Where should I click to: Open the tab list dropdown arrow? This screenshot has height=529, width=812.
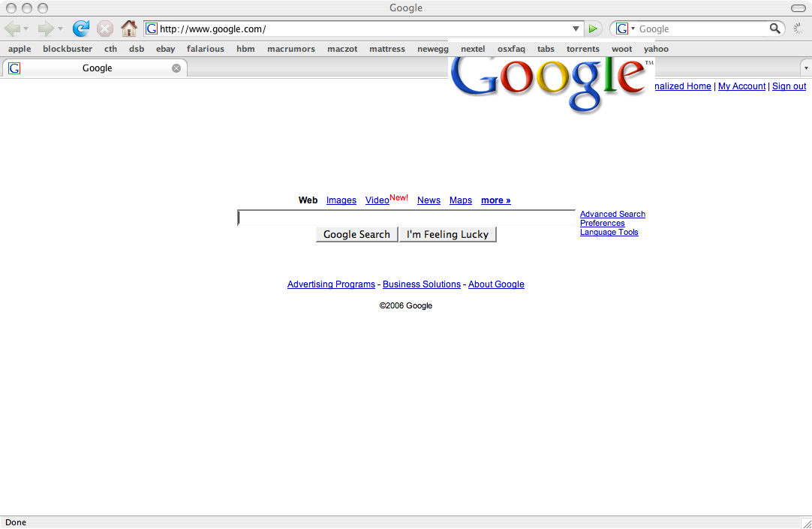point(806,68)
